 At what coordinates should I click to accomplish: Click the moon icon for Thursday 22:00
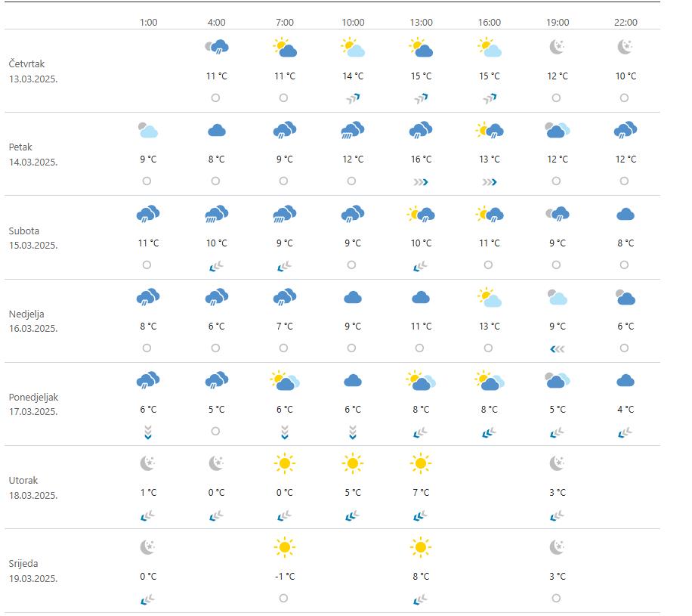pos(625,48)
